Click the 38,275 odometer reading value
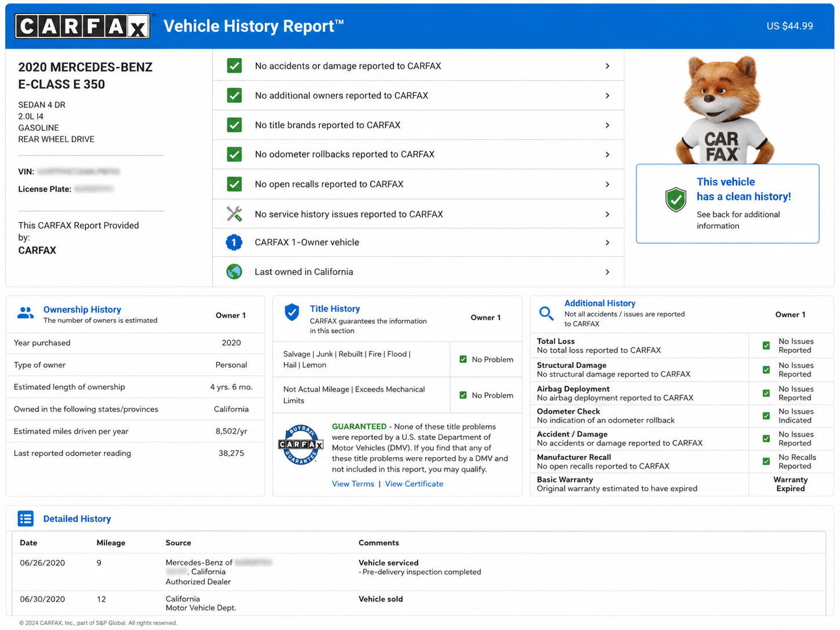840x630 pixels. (231, 453)
